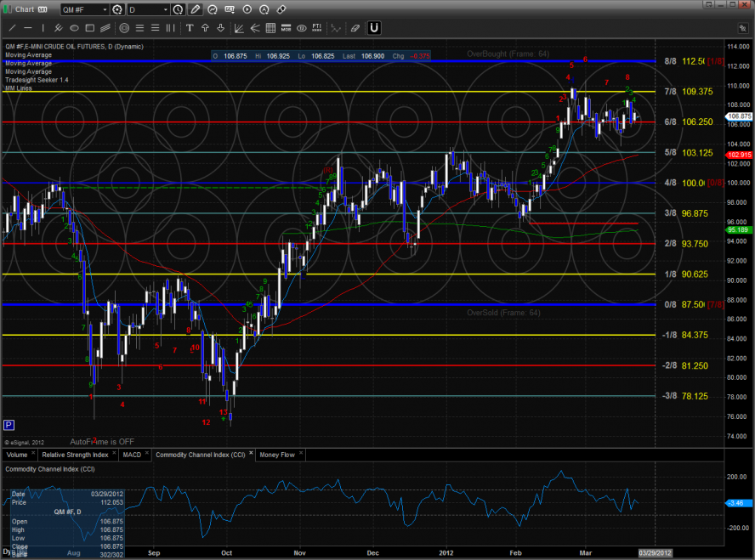Click the PTI indicator toolbar icon
755x560 pixels.
[316, 27]
